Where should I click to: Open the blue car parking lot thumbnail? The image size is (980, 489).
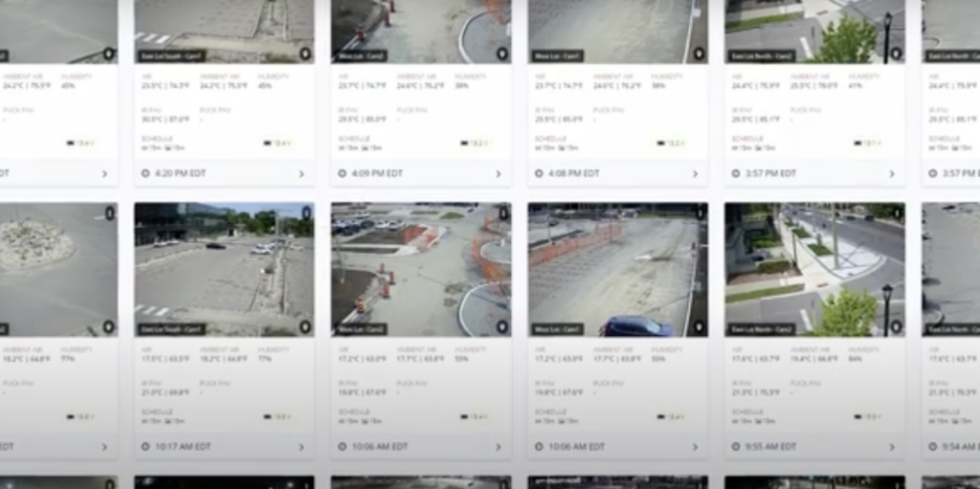tap(617, 268)
